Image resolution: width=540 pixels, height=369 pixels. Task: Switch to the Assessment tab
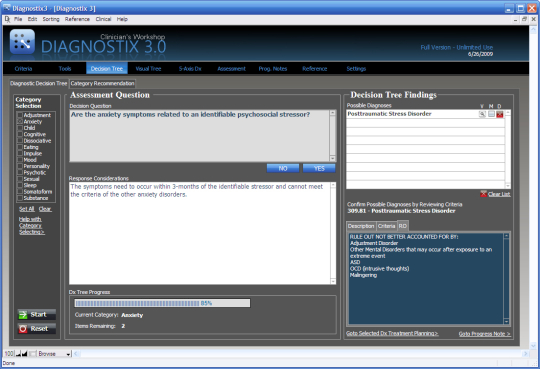coord(231,69)
